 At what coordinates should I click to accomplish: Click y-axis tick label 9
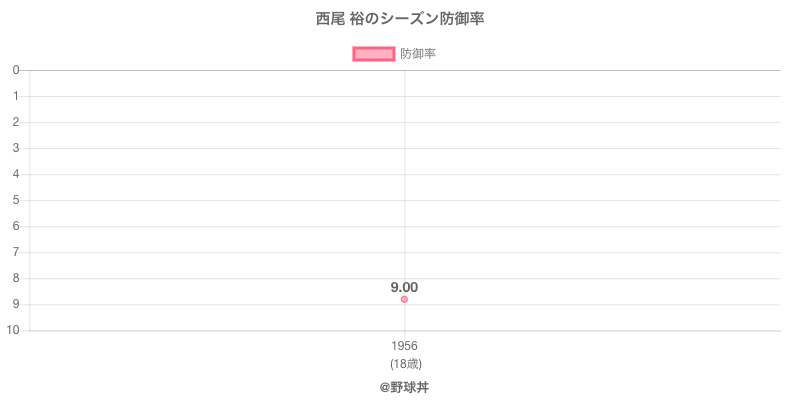click(x=17, y=304)
